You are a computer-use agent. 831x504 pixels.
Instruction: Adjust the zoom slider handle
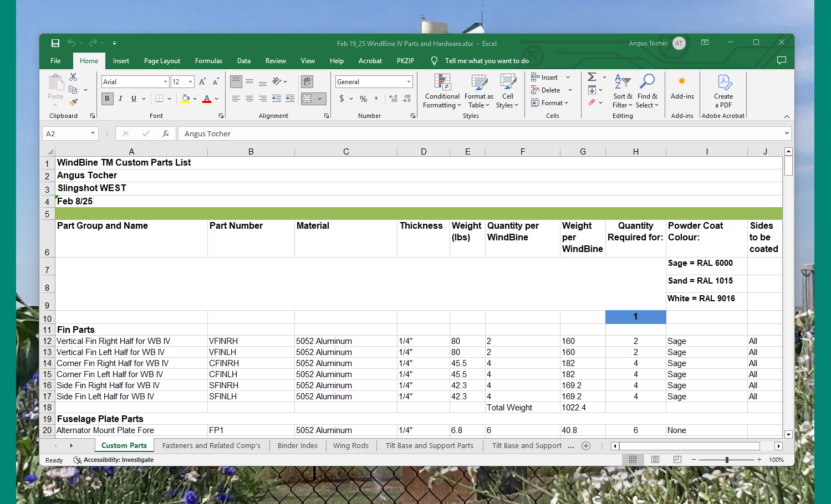(727, 460)
